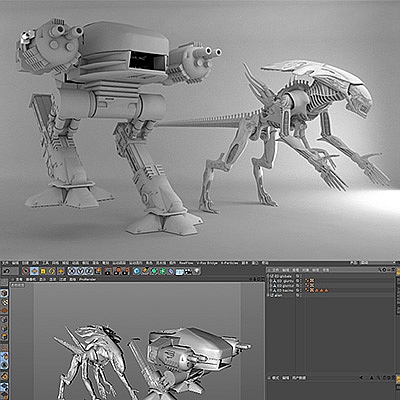
Task: Click the first green generator icon
Action: click(x=154, y=271)
